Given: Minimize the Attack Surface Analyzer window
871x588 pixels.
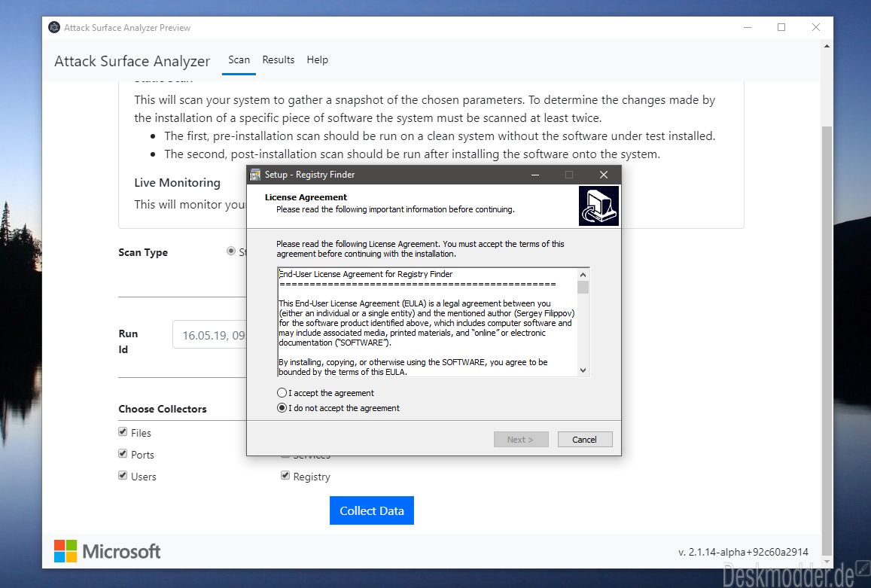Looking at the screenshot, I should tap(748, 27).
